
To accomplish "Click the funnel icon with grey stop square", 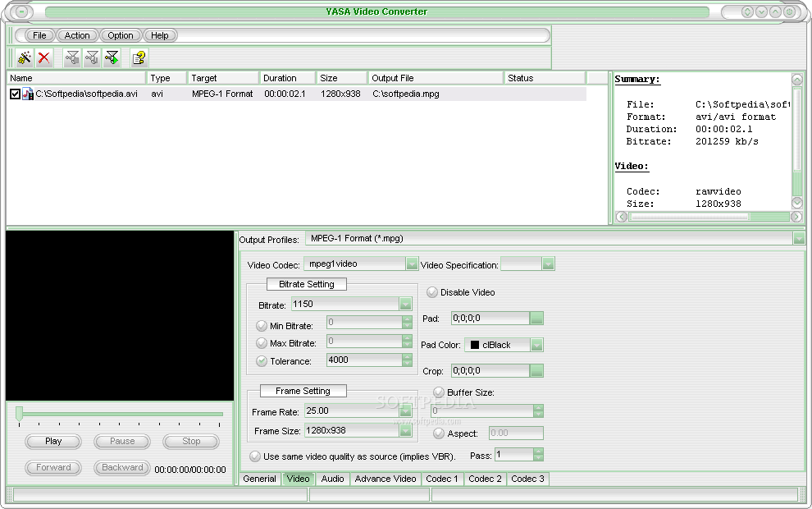I will (72, 57).
